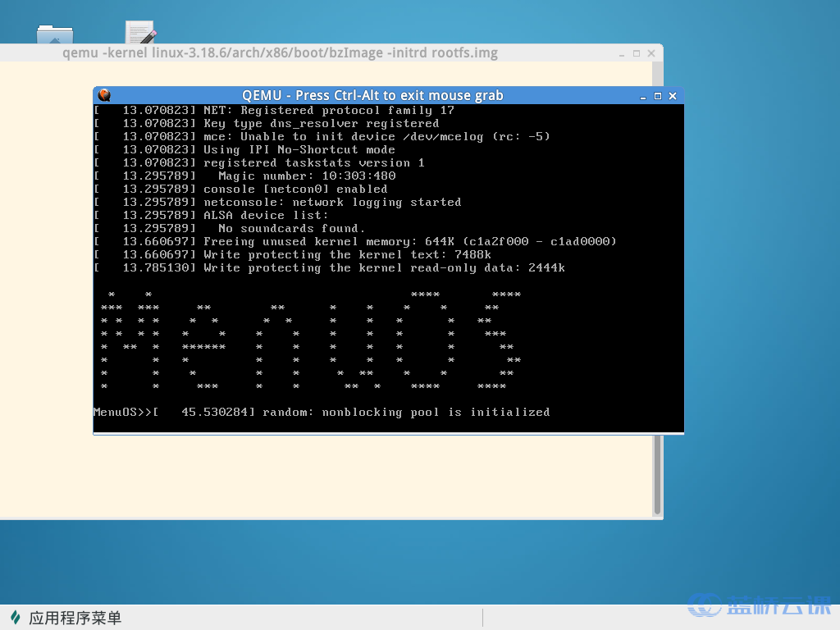Open the folder icon on the desktop

[x=55, y=34]
